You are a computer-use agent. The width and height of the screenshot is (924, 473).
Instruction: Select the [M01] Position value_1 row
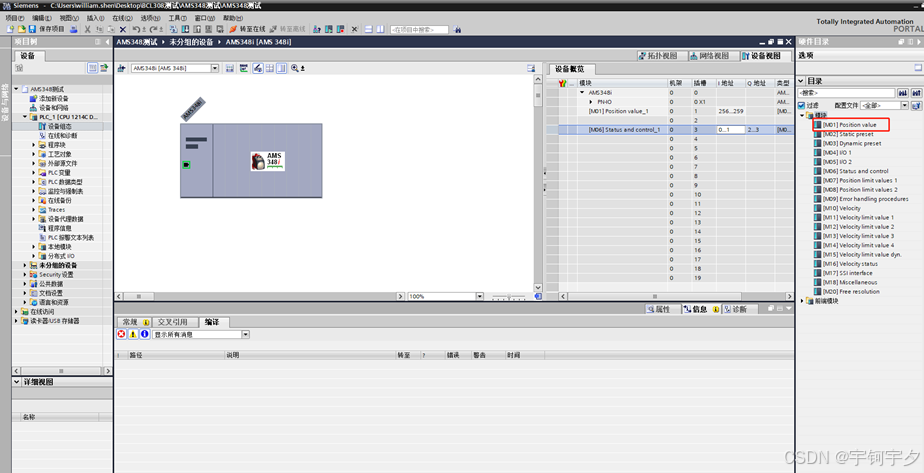671,111
